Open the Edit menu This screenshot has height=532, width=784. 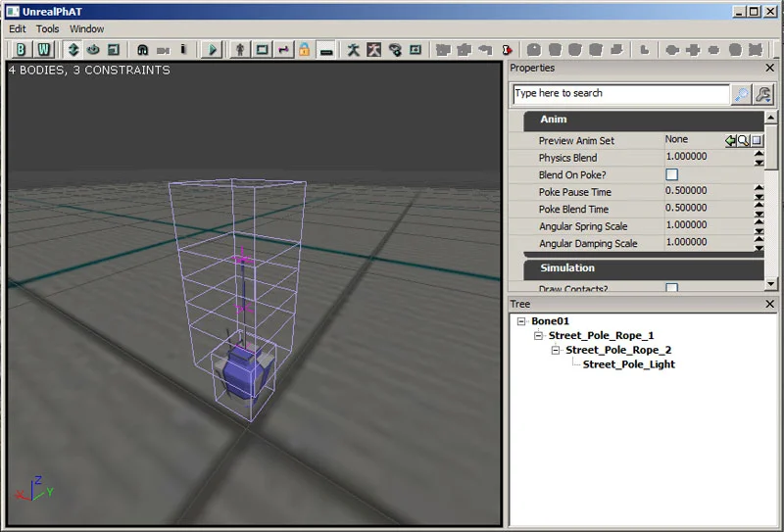[17, 29]
